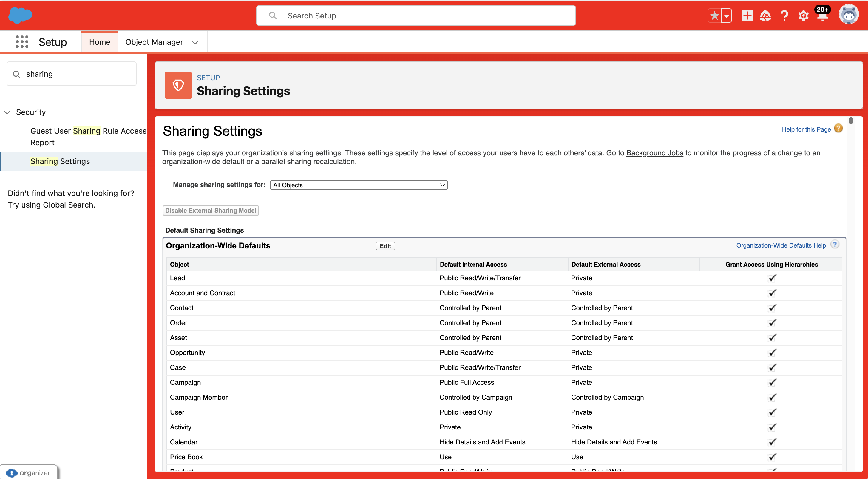Click the page vertical scrollbar thumb
The height and width of the screenshot is (479, 868).
(x=851, y=120)
